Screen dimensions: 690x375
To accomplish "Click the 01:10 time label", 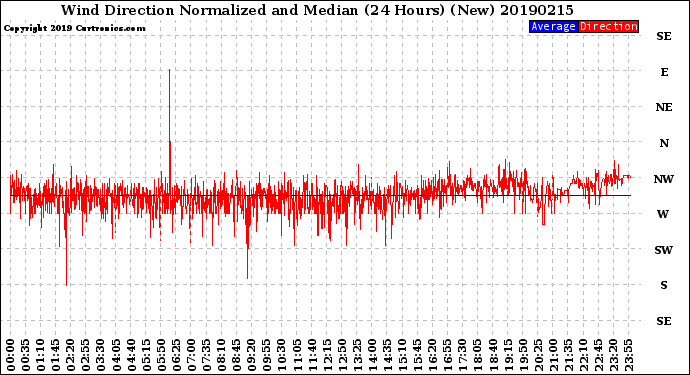I will click(40, 355).
